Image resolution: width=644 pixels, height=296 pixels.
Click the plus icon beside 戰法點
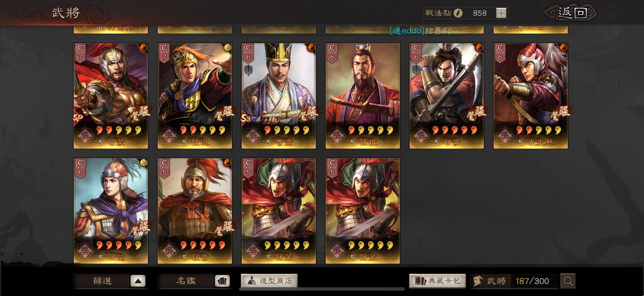coord(501,13)
